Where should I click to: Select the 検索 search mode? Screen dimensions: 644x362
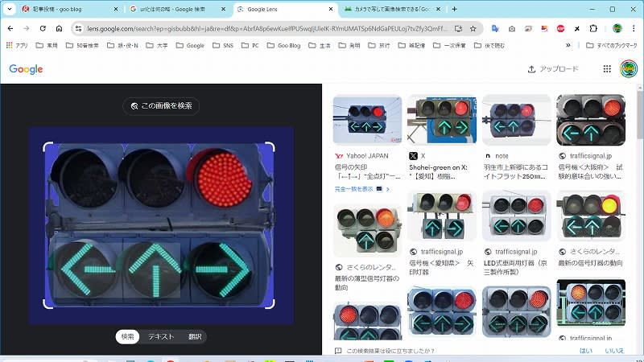(x=126, y=336)
